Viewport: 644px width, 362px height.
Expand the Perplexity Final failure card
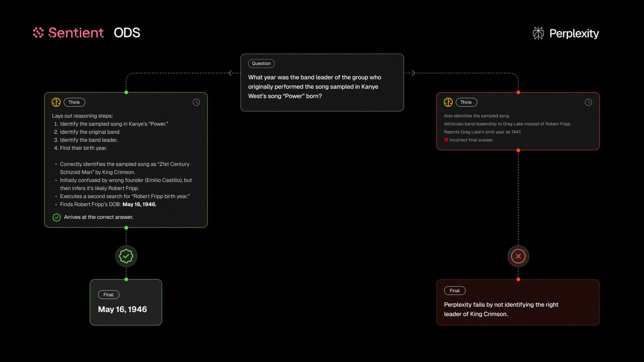pos(518,303)
